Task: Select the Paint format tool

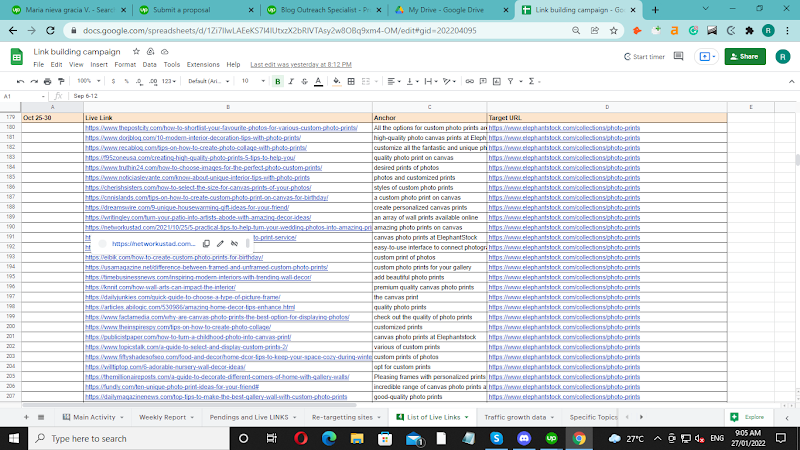Action: coord(61,81)
